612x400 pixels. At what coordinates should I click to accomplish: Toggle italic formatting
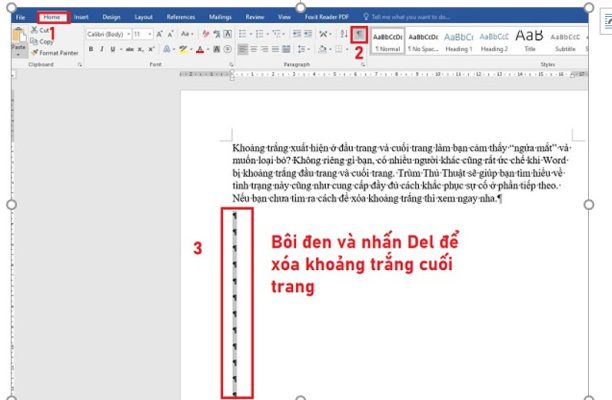102,49
